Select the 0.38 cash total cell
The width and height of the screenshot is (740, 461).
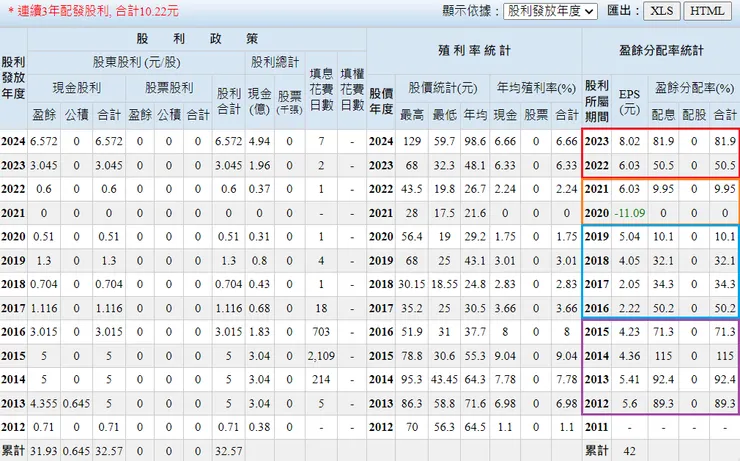tap(260, 427)
